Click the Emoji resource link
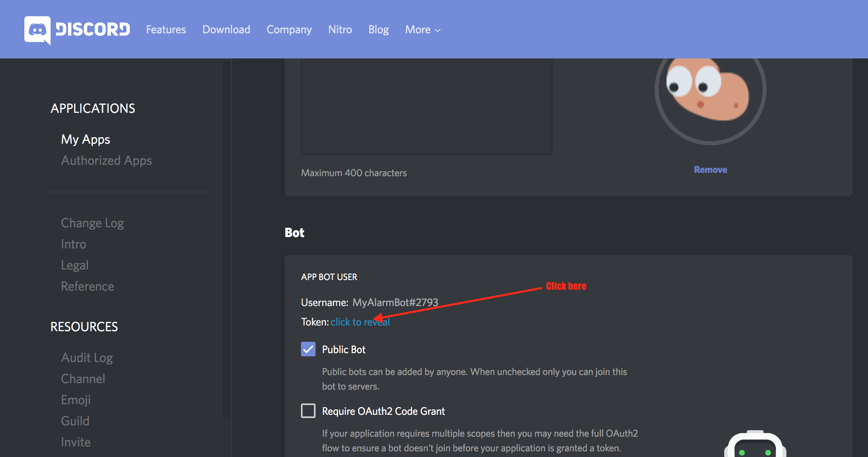 tap(76, 400)
